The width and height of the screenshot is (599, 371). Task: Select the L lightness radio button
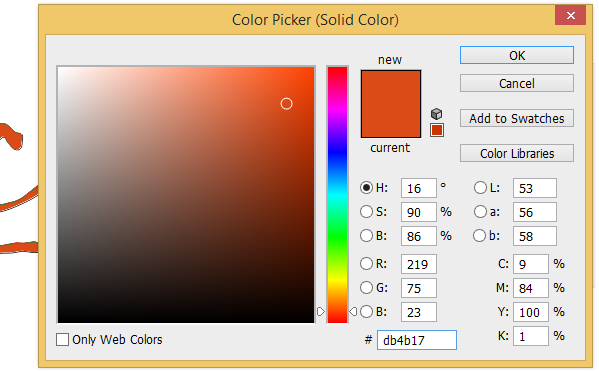[480, 188]
